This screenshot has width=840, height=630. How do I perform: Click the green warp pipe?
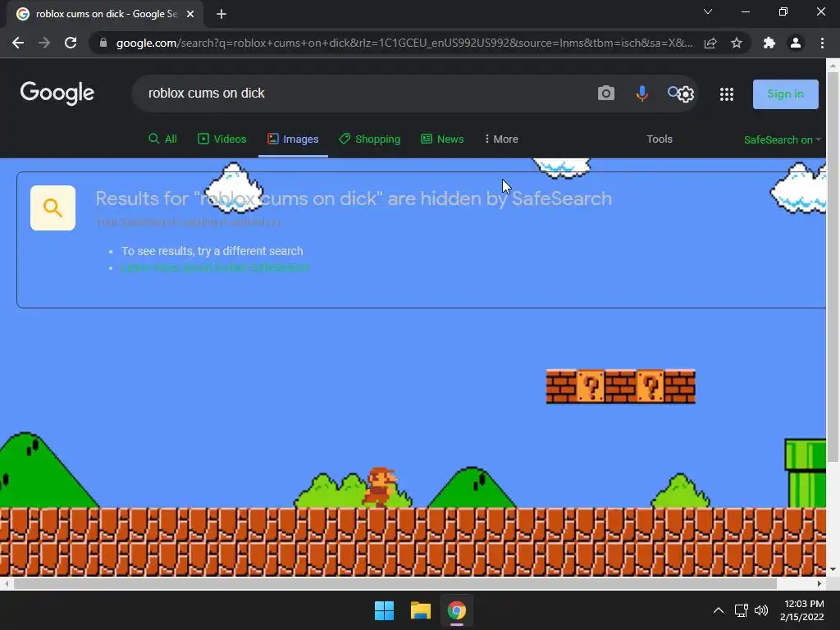806,473
